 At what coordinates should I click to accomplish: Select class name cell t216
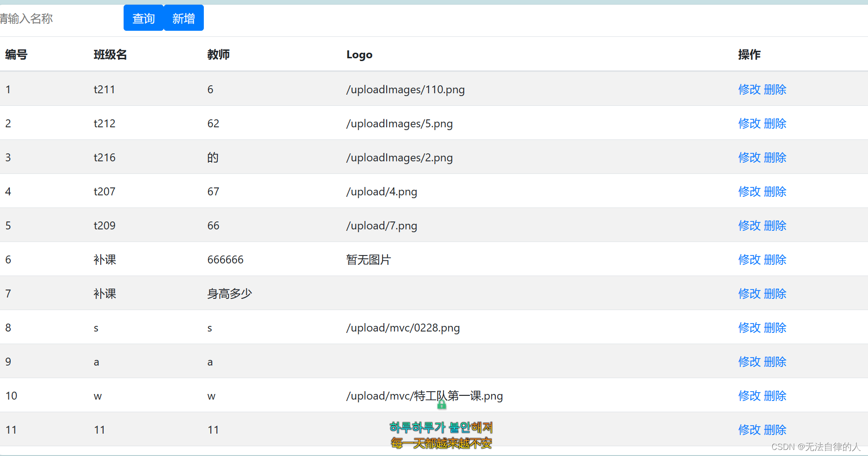pos(104,157)
